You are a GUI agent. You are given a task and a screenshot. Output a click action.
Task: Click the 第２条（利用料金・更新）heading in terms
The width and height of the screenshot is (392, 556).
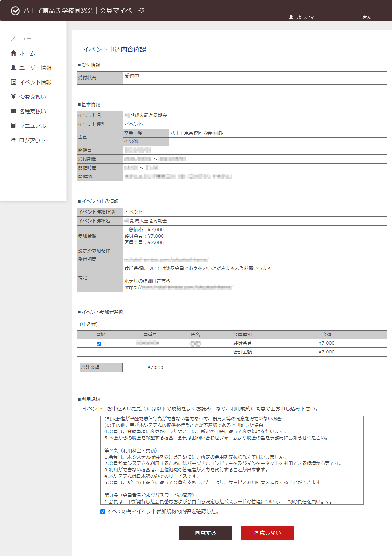pos(131,450)
